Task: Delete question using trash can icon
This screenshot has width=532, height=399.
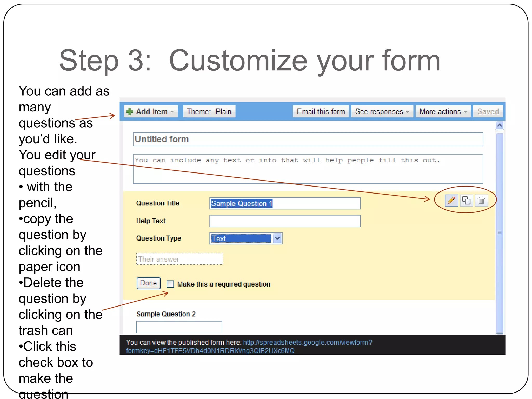Action: pos(481,201)
